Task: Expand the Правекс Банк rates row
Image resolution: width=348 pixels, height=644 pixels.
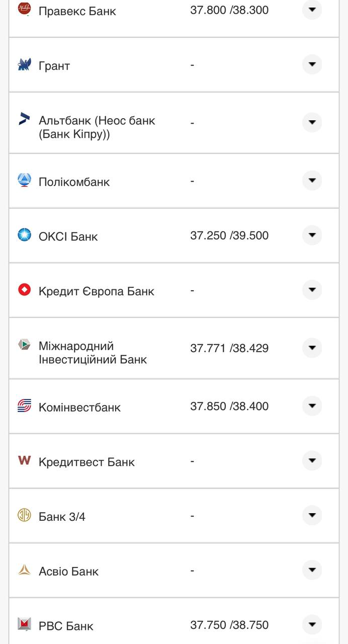Action: coord(311,8)
